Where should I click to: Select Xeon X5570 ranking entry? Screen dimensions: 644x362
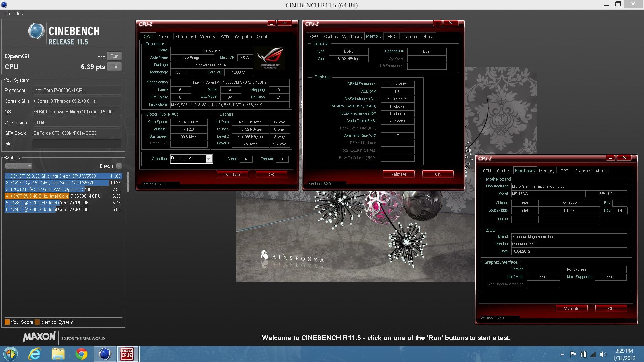(x=63, y=183)
